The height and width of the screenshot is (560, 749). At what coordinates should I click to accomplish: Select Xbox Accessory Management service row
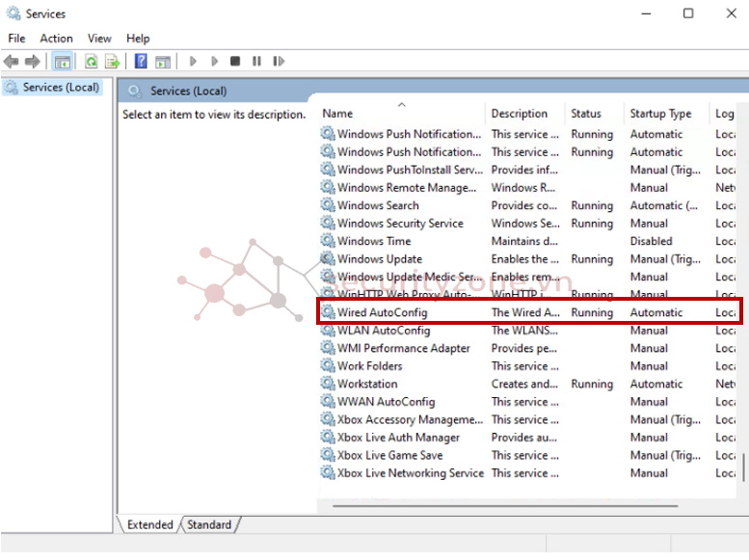tap(529, 419)
